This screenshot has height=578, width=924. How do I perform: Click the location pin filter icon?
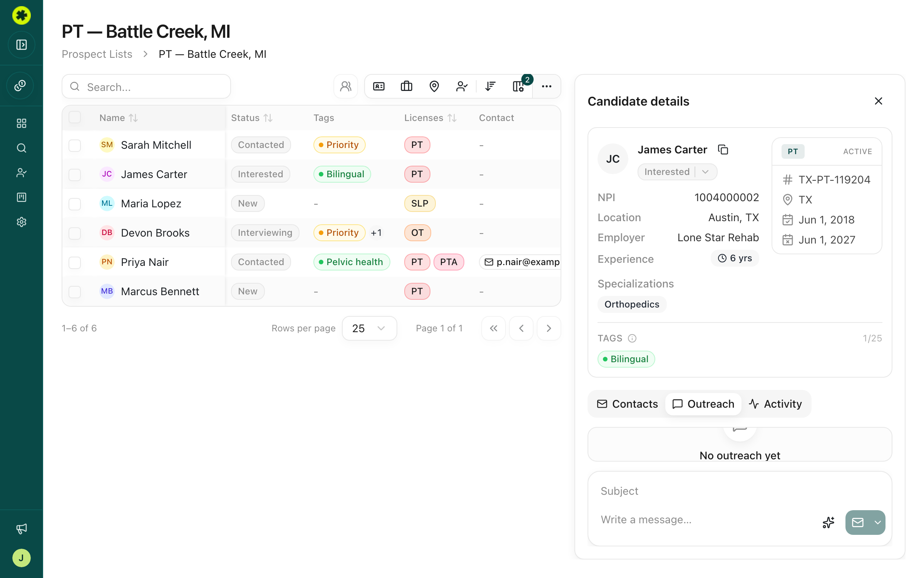(x=434, y=86)
